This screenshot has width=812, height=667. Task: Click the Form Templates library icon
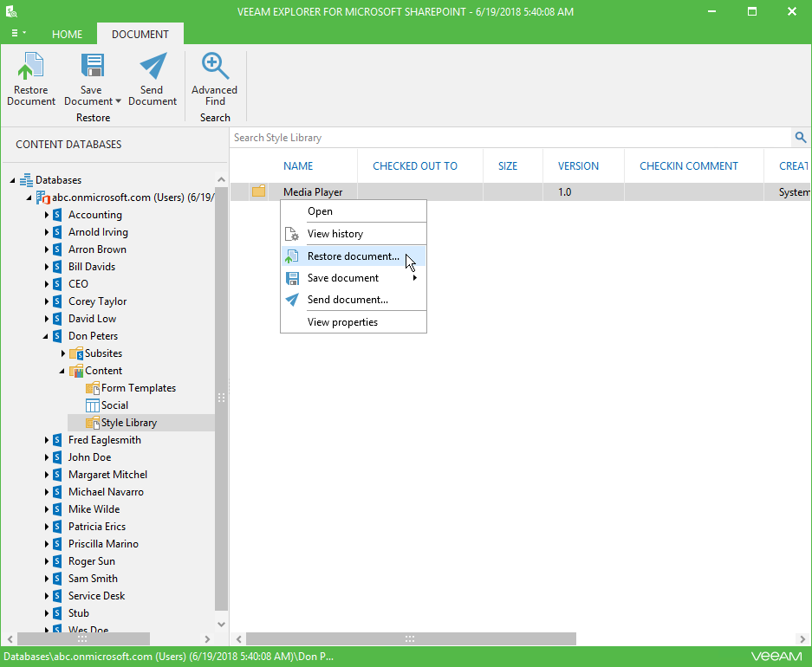(93, 388)
